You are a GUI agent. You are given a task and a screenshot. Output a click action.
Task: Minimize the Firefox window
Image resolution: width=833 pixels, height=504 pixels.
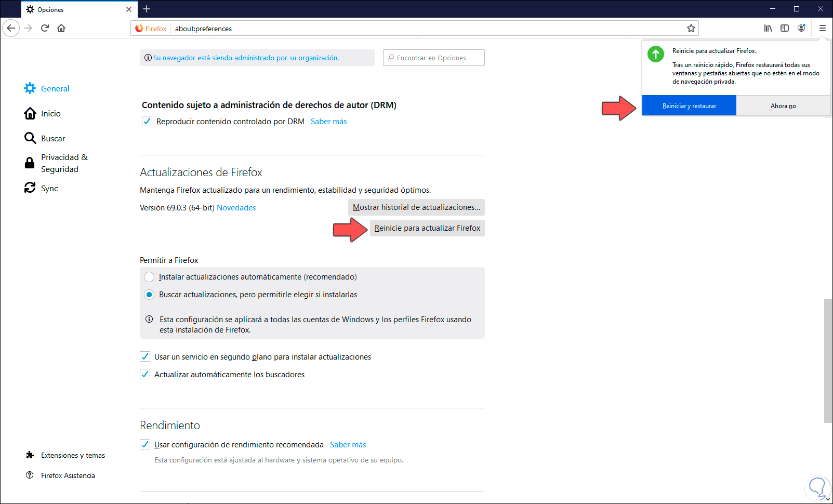coord(773,9)
